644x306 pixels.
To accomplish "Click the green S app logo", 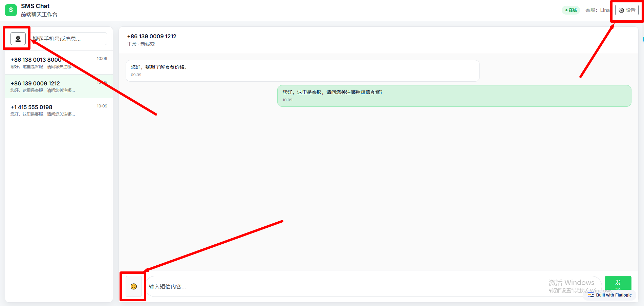I will [x=11, y=10].
